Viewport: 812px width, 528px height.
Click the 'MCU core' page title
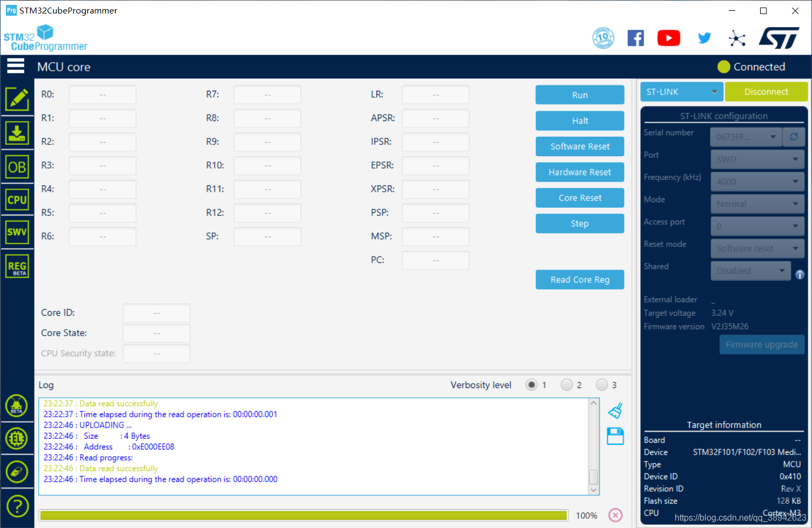[64, 67]
